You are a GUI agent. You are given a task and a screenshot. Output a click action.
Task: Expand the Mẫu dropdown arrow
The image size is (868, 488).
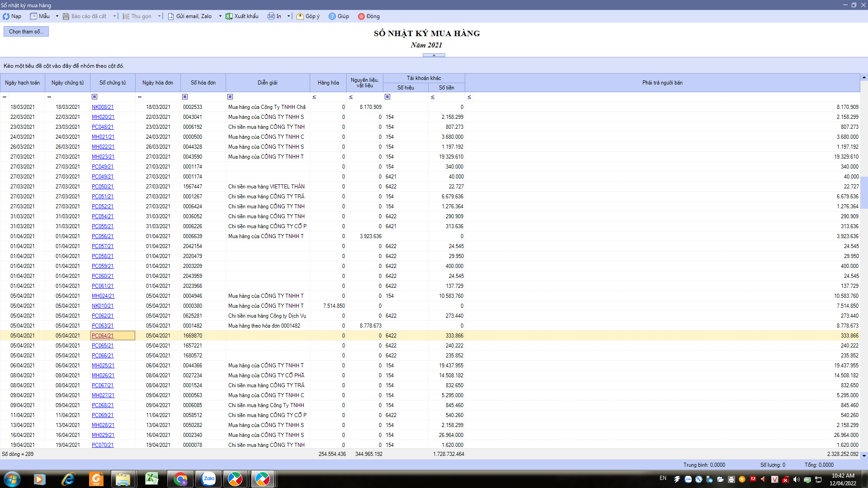57,16
